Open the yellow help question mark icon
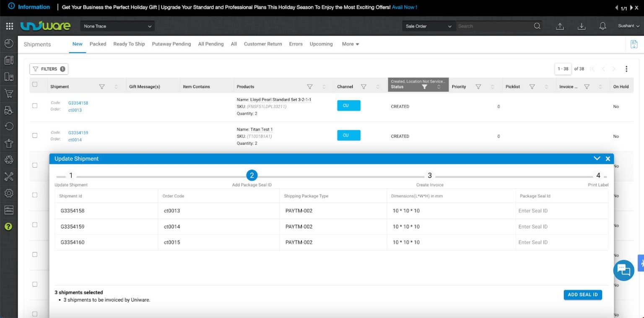Screen dimensions: 644x318 8,227
